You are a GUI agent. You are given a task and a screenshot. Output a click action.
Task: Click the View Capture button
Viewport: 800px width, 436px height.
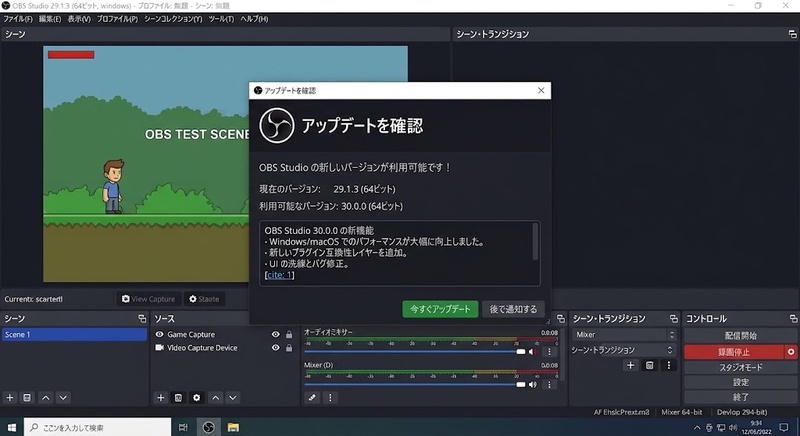[148, 299]
